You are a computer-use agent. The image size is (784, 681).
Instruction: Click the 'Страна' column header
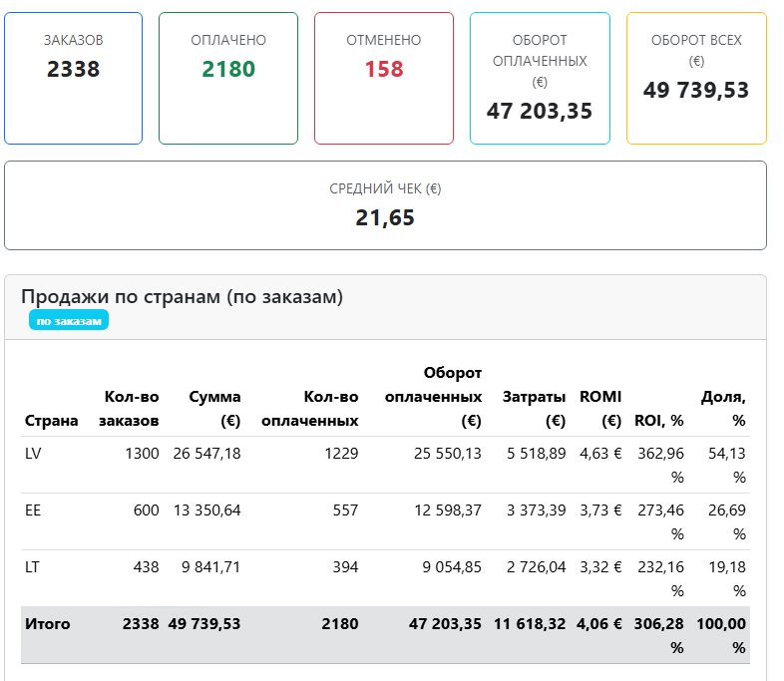52,421
